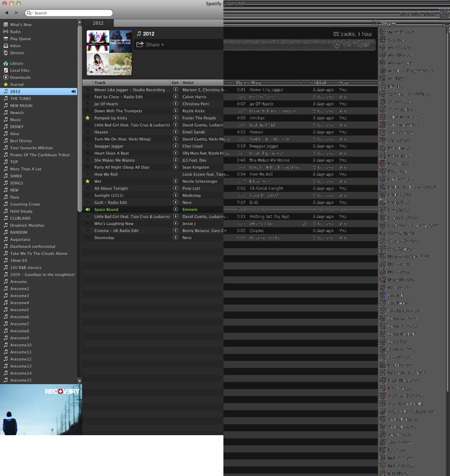
Task: Star the Heart Skips A Beat track
Action: click(88, 153)
